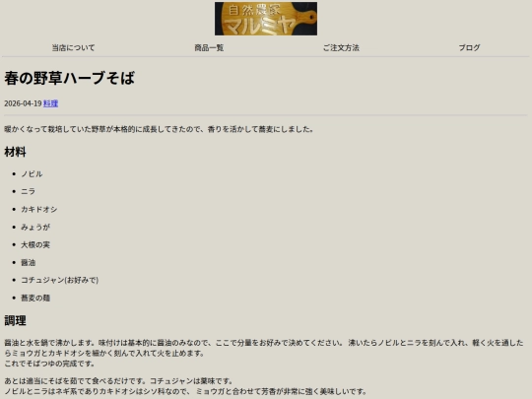532x399 pixels.
Task: Open the ご注文方法 menu item
Action: tap(341, 48)
